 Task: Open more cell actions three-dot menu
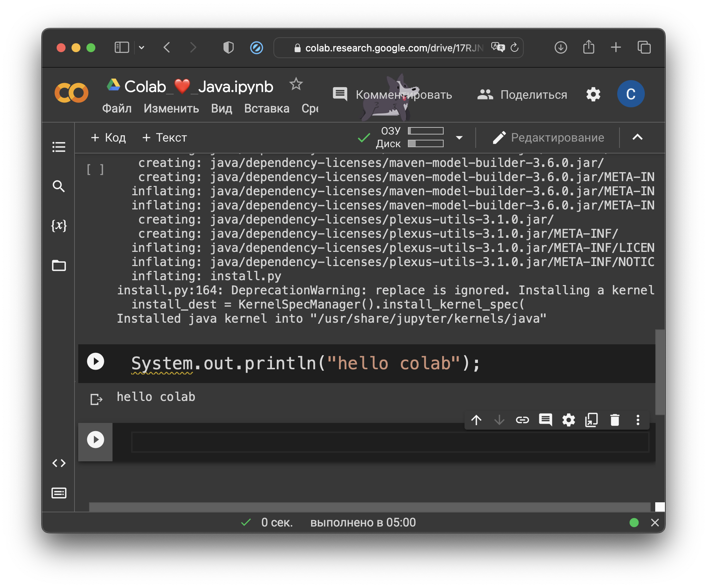(638, 420)
